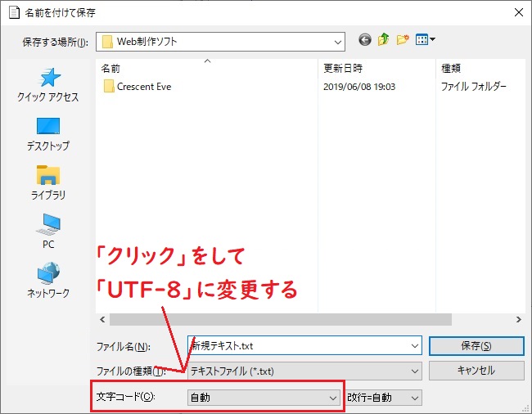Click the Cancel button
Image resolution: width=532 pixels, height=414 pixels.
pyautogui.click(x=476, y=371)
